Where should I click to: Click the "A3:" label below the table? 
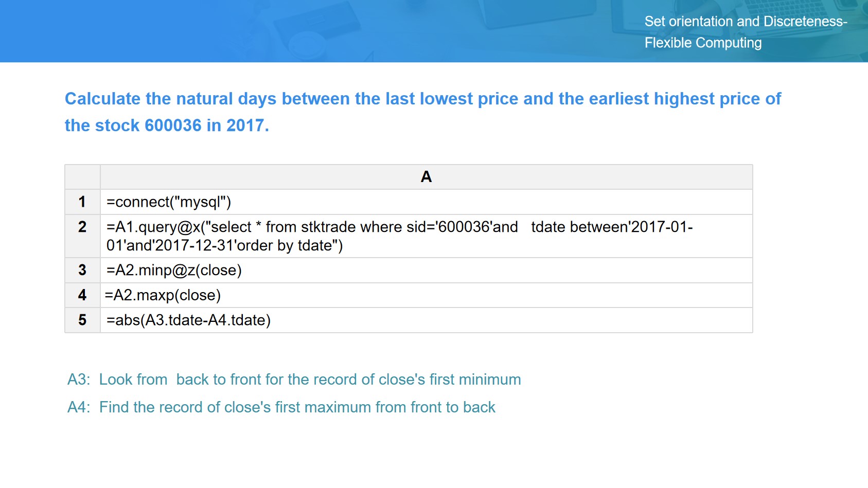point(79,379)
